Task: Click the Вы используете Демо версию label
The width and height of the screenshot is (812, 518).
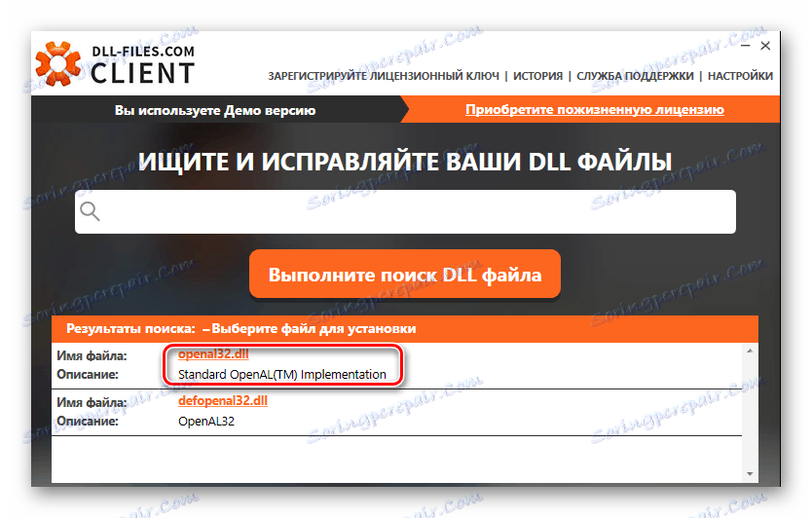Action: tap(215, 110)
